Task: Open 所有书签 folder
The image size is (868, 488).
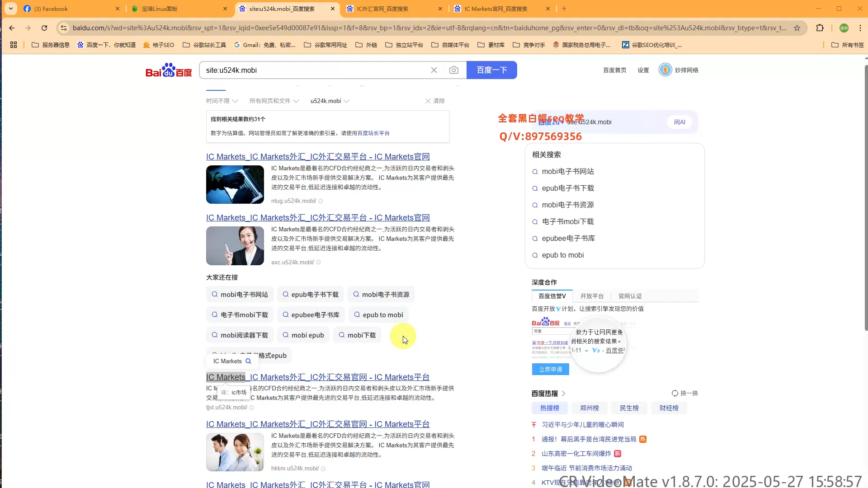Action: (x=848, y=45)
